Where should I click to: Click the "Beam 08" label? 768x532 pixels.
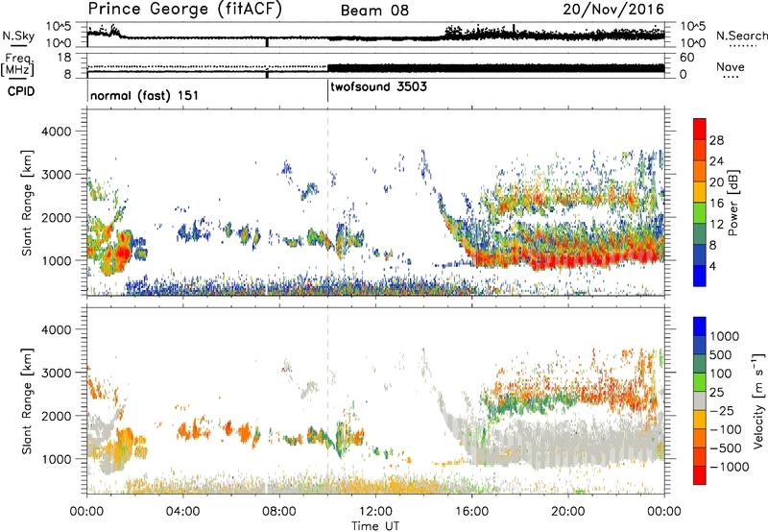[374, 11]
